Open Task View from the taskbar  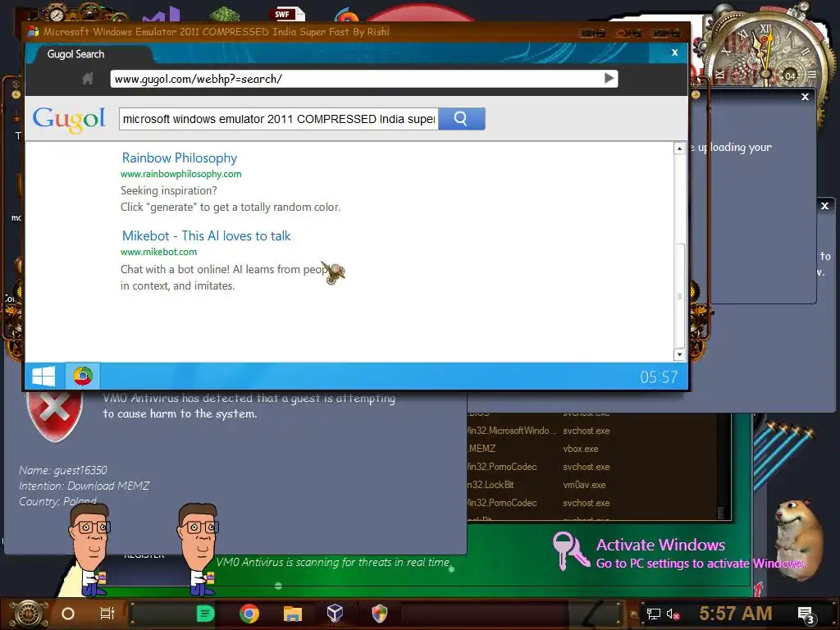(107, 614)
